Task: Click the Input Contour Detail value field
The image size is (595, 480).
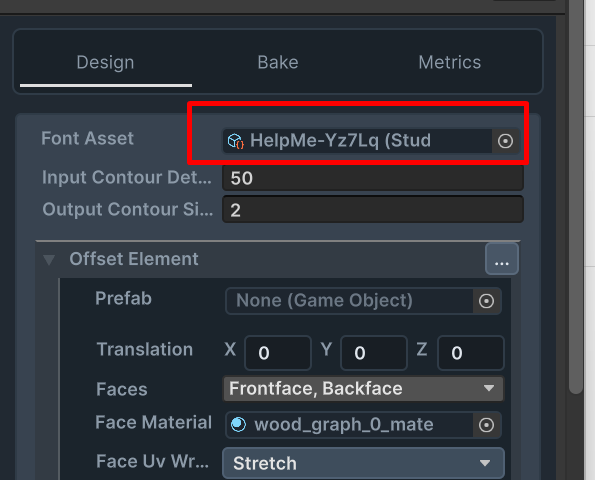Action: (373, 178)
